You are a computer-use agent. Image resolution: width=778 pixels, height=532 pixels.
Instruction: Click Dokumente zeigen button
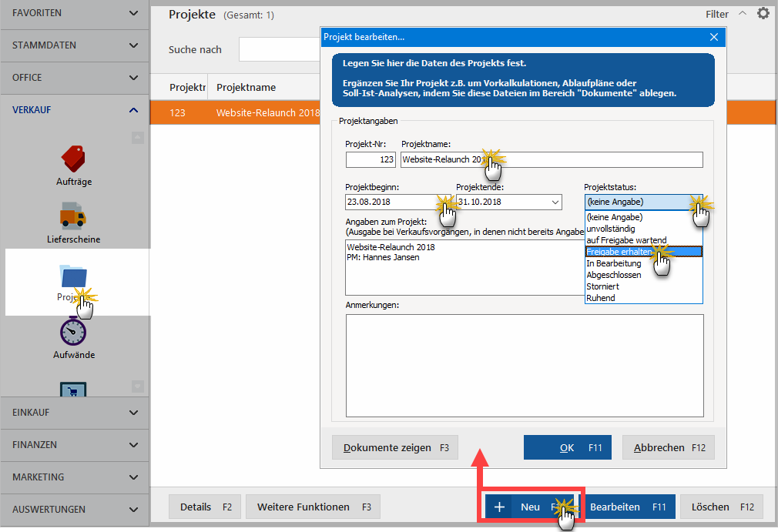(x=395, y=448)
